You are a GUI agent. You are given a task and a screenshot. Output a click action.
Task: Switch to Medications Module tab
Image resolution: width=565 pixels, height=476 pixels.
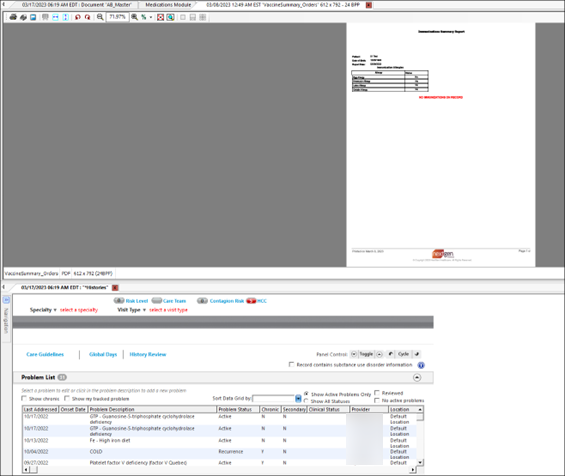pos(168,5)
